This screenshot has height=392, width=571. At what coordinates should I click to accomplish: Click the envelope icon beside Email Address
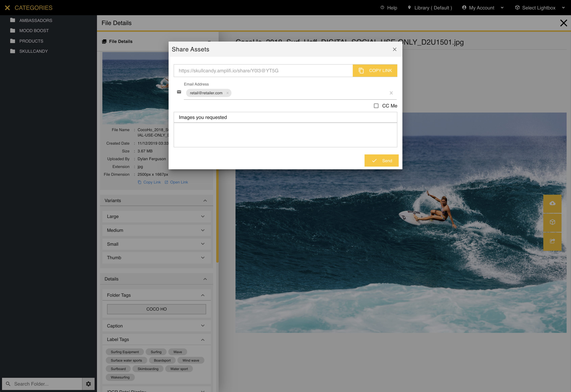pyautogui.click(x=179, y=92)
